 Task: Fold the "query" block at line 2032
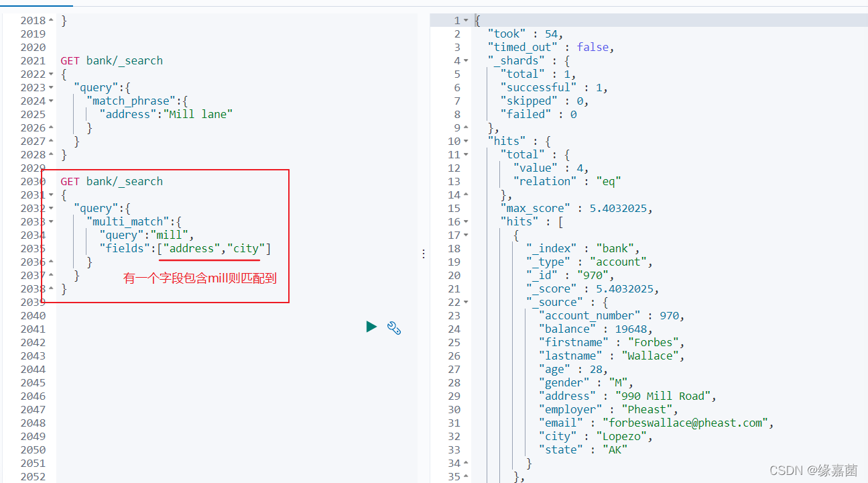(x=52, y=208)
